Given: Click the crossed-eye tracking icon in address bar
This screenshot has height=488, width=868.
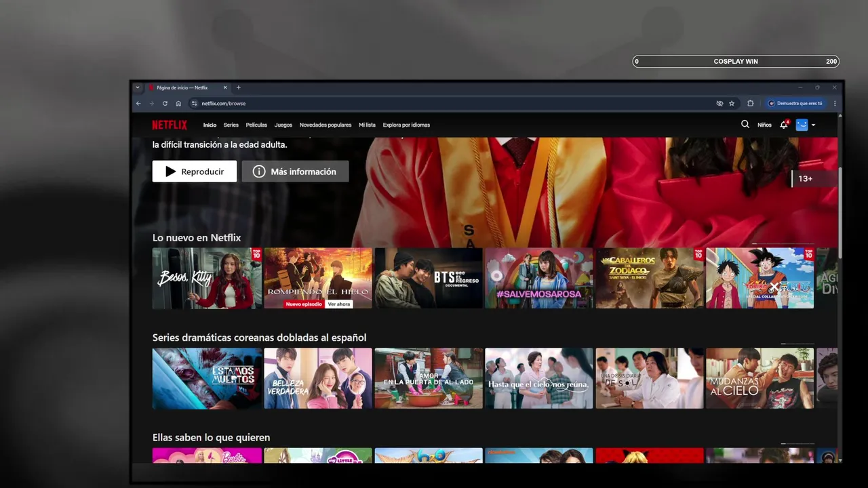Looking at the screenshot, I should 719,104.
